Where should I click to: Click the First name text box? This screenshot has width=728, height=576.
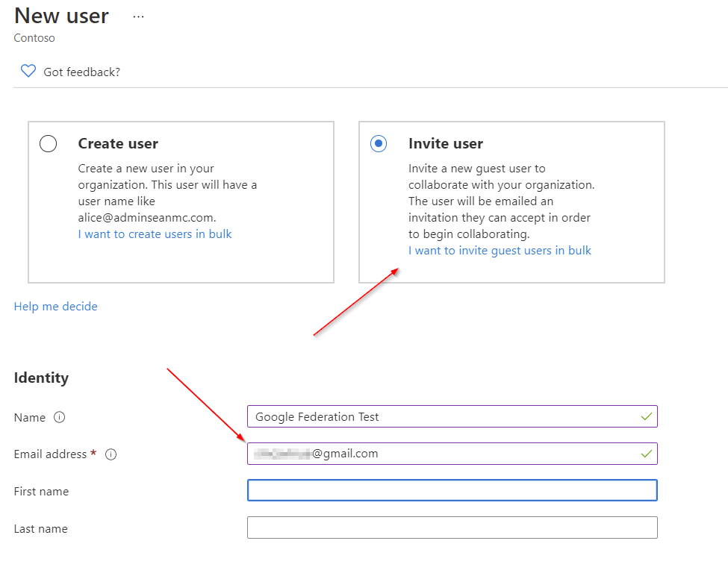click(x=452, y=490)
